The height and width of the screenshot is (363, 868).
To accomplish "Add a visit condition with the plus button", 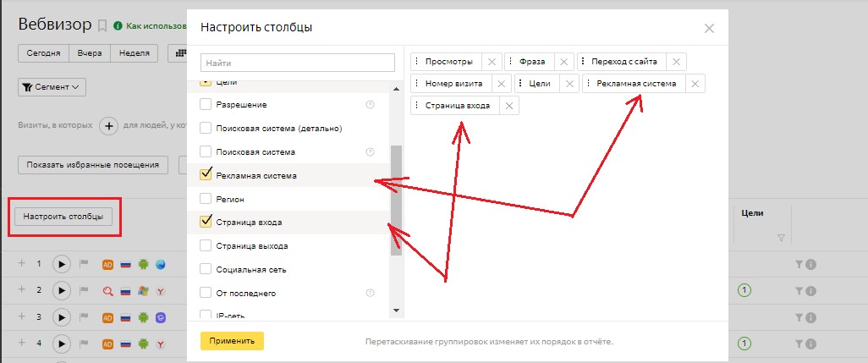I will 109,126.
